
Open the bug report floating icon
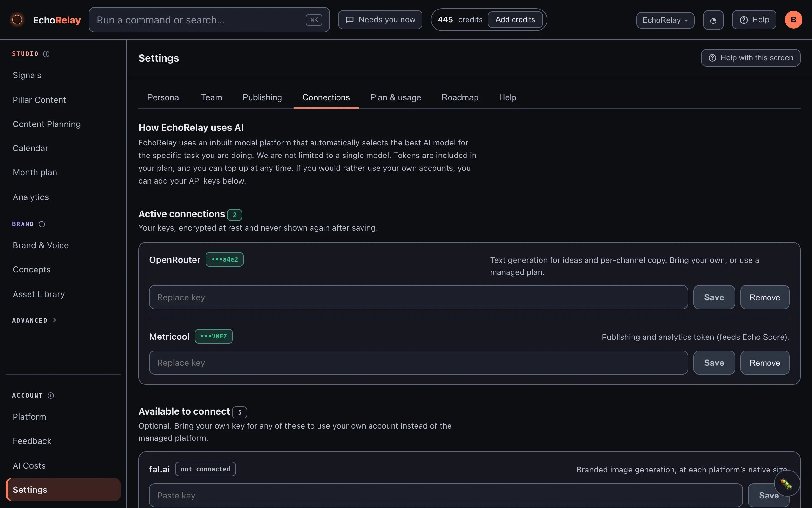click(x=787, y=483)
